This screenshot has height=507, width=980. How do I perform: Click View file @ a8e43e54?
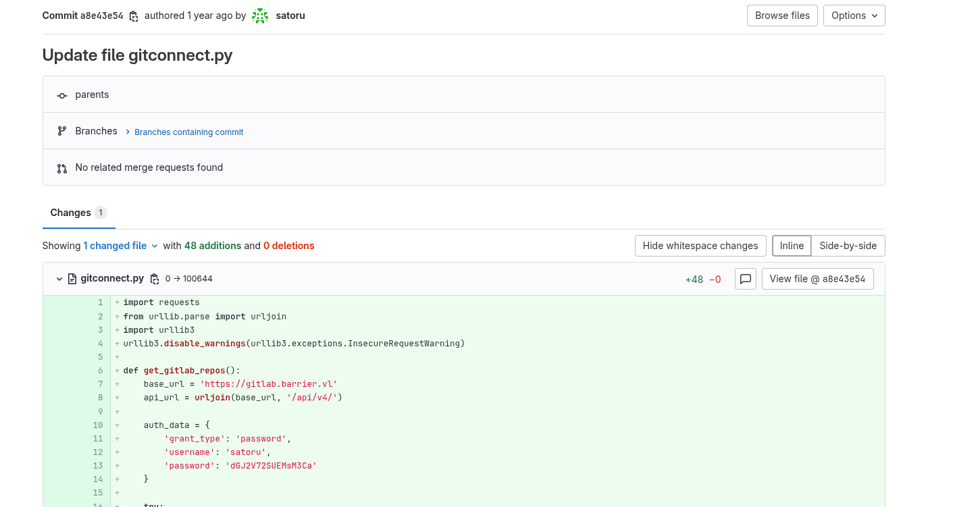(x=818, y=279)
